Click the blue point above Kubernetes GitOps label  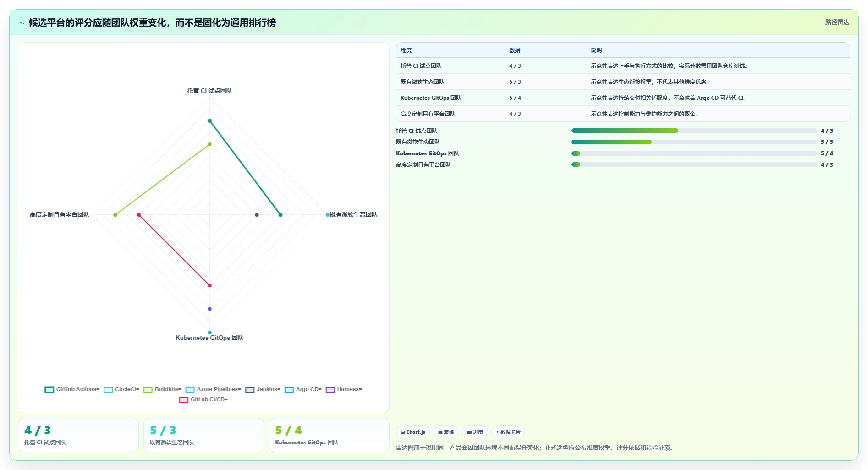(x=209, y=333)
